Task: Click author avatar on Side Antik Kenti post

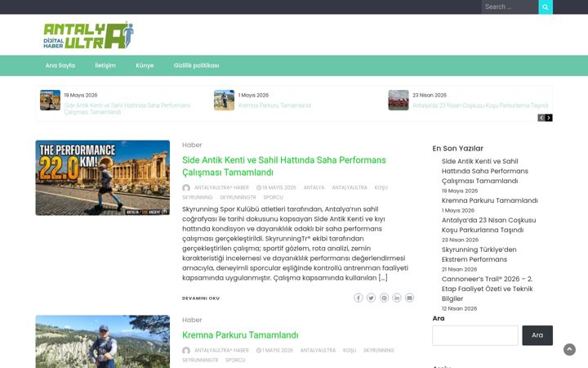Action: [x=186, y=188]
